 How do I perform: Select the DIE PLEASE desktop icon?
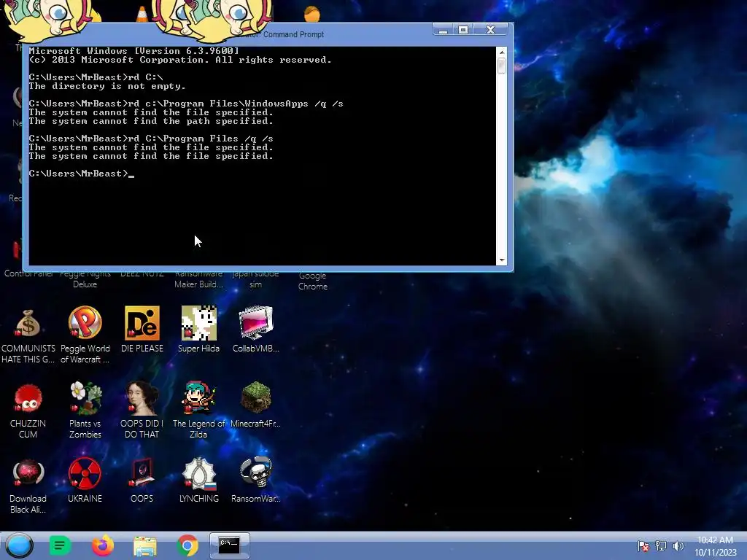click(142, 330)
